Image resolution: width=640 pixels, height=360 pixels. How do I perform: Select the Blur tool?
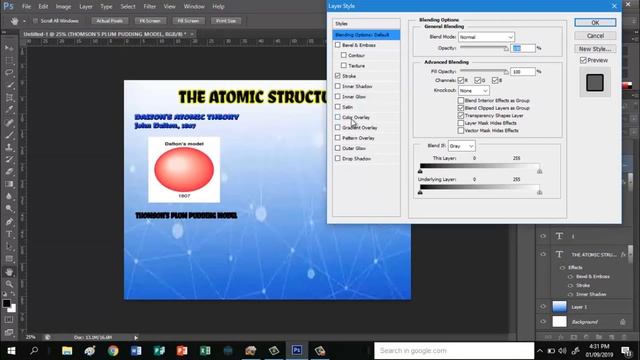(x=9, y=196)
